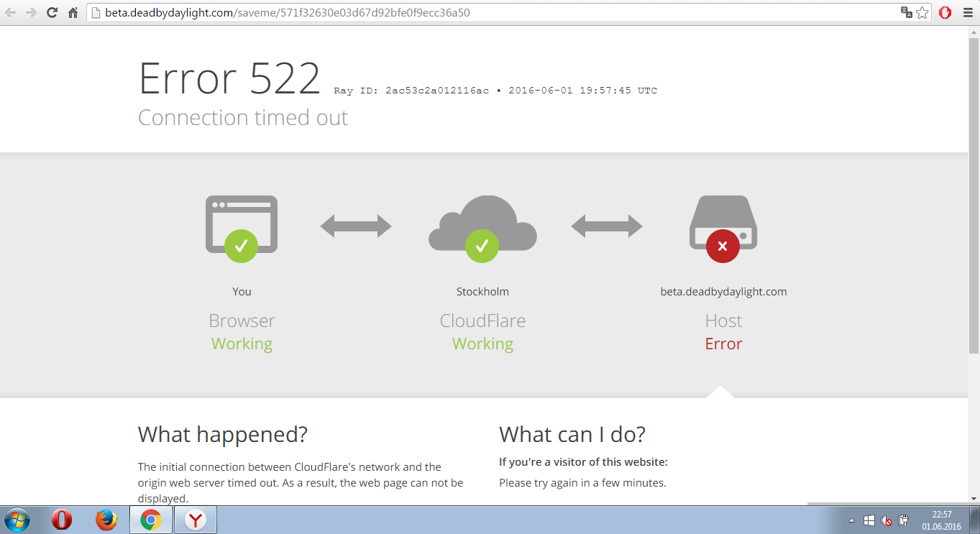Bookmark this page with the star
The width and height of the screenshot is (980, 534).
coord(922,12)
